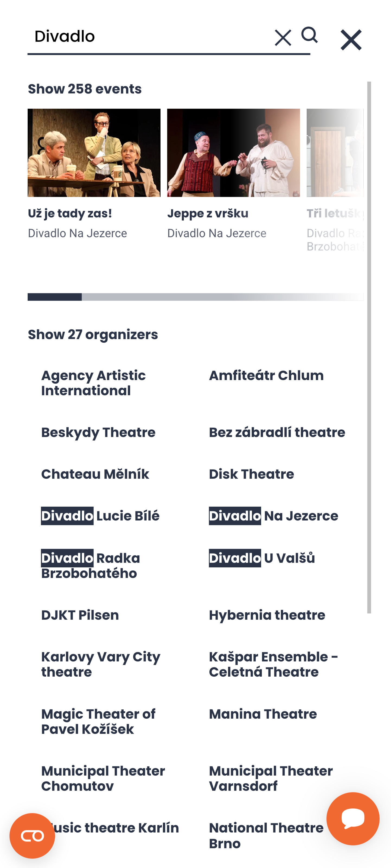Open the Už je tady zas! event
The image size is (391, 868).
(x=94, y=153)
